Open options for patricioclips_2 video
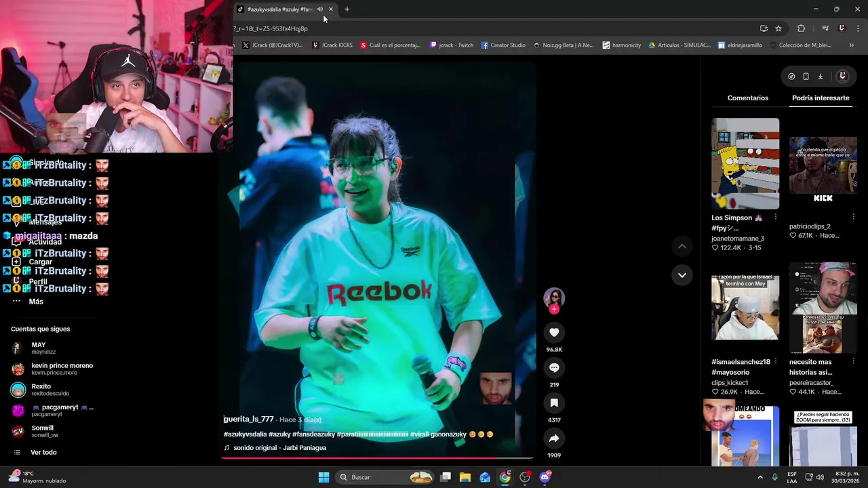The width and height of the screenshot is (868, 488). point(853,217)
